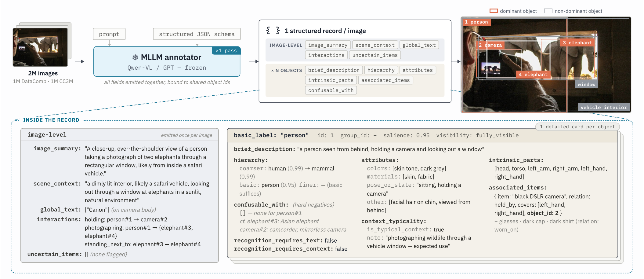Click the 'global_text:' field label

pyautogui.click(x=61, y=210)
